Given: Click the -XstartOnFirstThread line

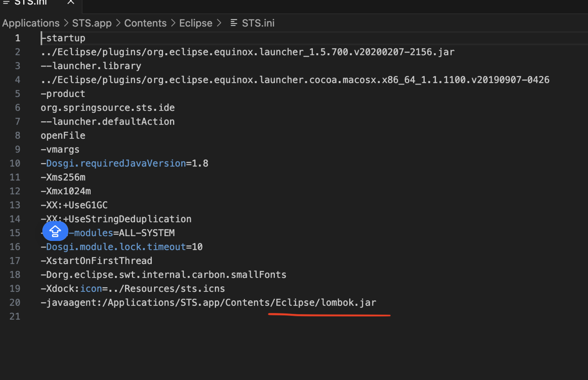Looking at the screenshot, I should pos(96,261).
